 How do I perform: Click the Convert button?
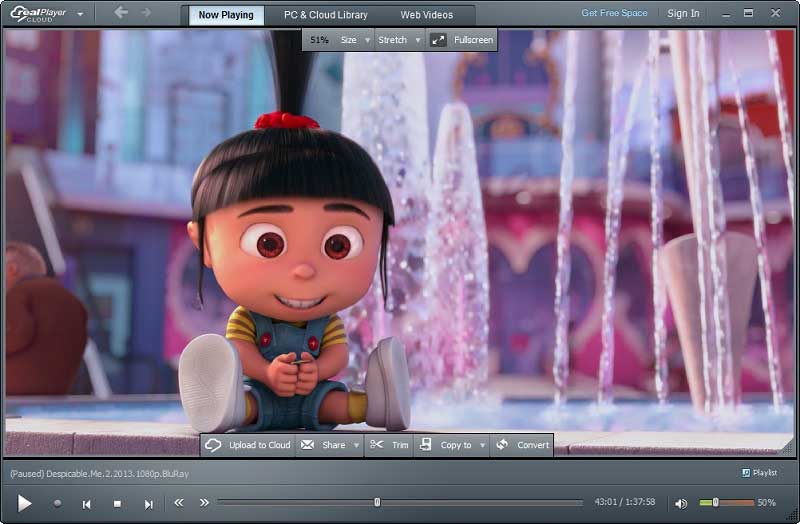pos(522,445)
